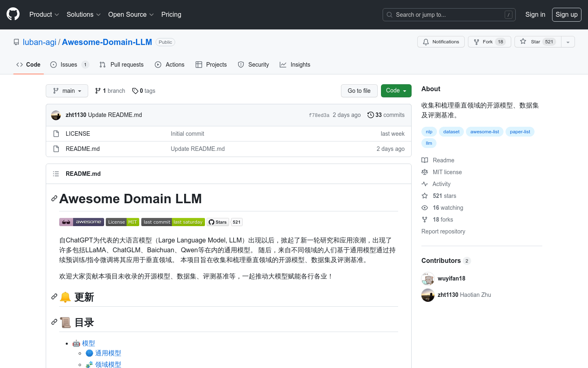
Task: Click the last commit badge
Action: (173, 222)
